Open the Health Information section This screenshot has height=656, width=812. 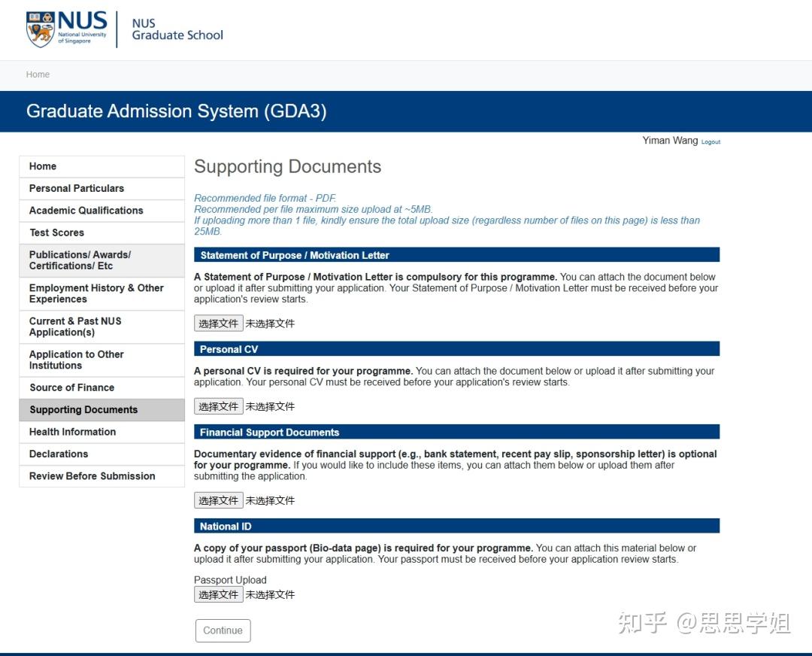pyautogui.click(x=71, y=432)
